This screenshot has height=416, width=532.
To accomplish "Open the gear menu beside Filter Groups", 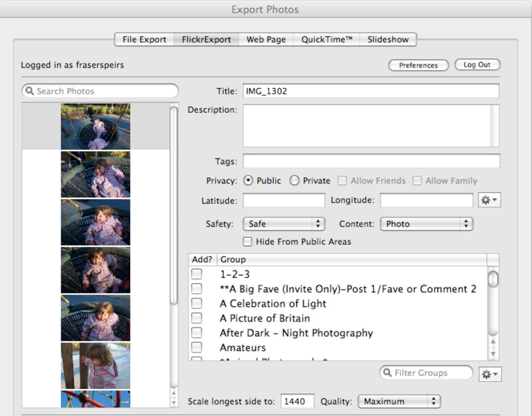I will 490,374.
